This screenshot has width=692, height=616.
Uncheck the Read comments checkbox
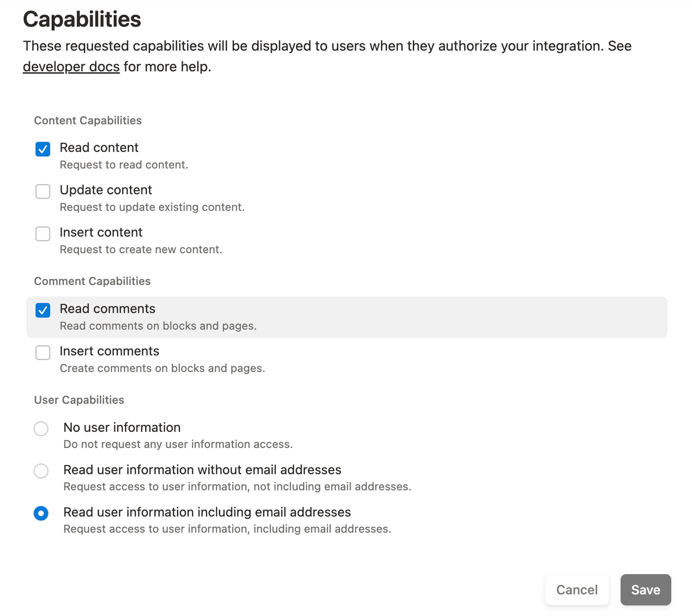43,310
